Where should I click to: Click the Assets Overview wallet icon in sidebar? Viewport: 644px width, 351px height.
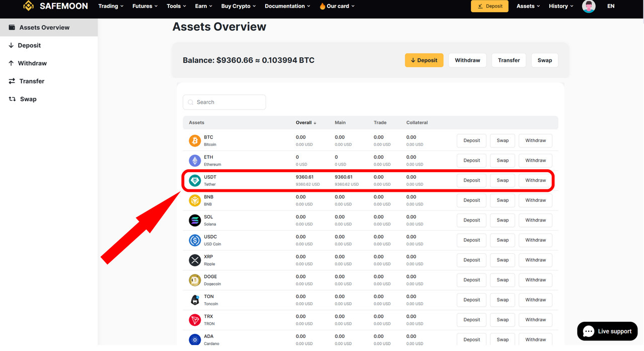12,27
